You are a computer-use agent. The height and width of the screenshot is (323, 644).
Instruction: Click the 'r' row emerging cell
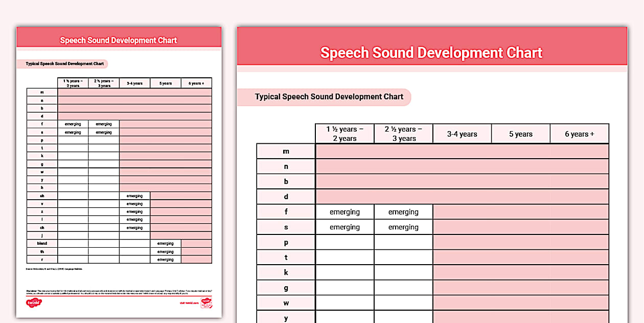[165, 260]
